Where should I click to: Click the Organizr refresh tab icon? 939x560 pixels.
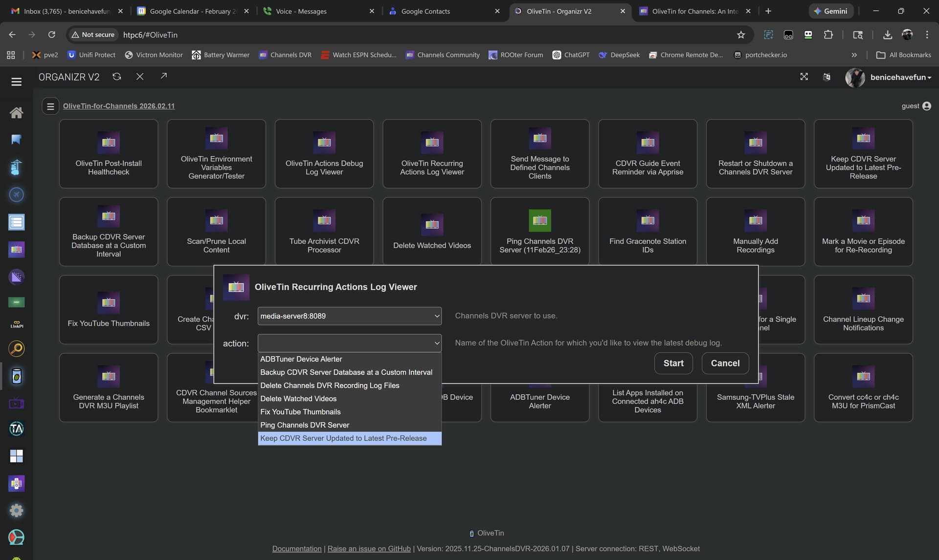point(116,77)
